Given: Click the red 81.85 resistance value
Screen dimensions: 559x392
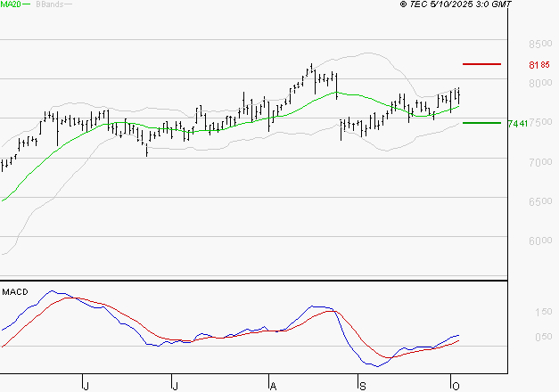Looking at the screenshot, I should pos(539,65).
